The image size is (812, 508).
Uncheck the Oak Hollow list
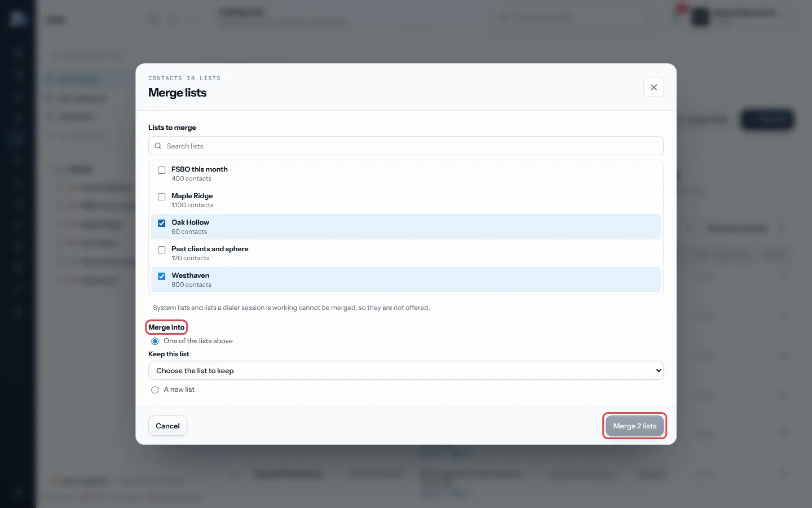point(162,223)
